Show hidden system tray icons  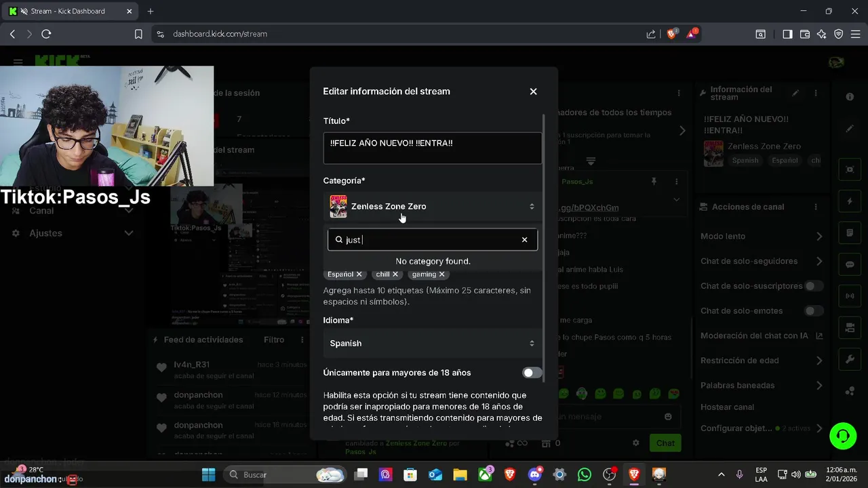point(722,474)
